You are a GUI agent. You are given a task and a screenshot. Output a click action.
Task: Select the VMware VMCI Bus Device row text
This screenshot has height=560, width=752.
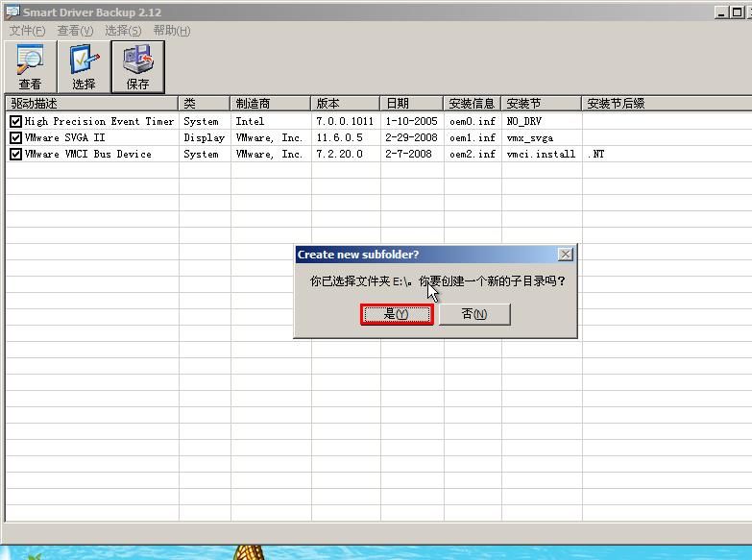(87, 155)
